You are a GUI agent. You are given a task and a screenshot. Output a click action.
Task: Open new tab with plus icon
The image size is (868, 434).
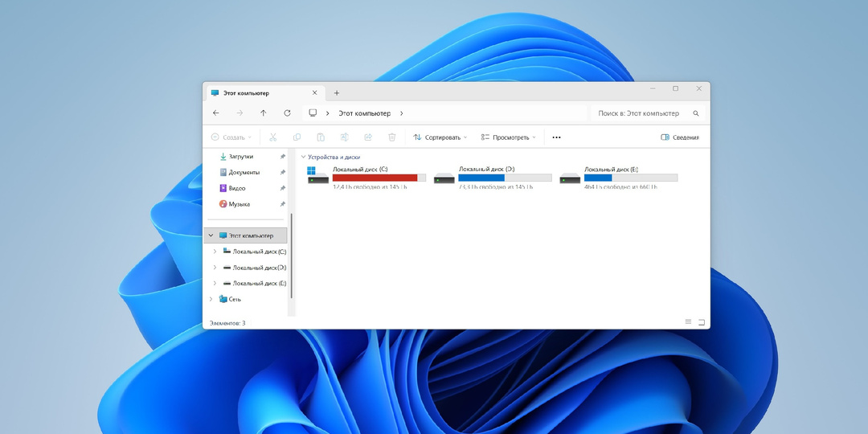pos(337,93)
